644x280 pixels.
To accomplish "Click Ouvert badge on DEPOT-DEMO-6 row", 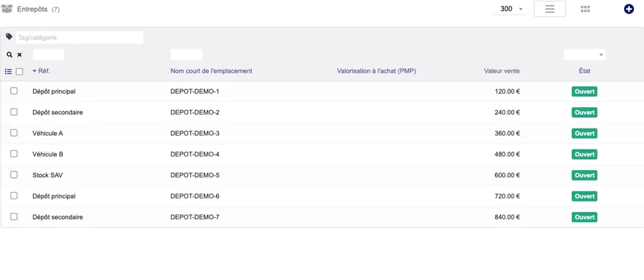I will coord(585,196).
